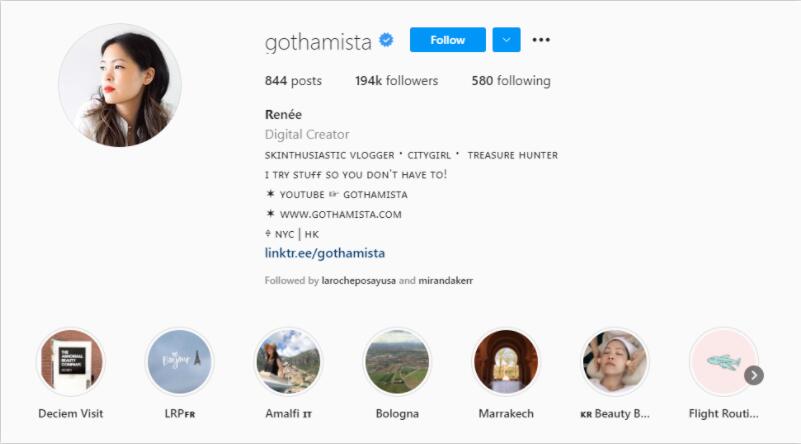Enlarge the gothamista profile picture
The height and width of the screenshot is (444, 801).
120,85
